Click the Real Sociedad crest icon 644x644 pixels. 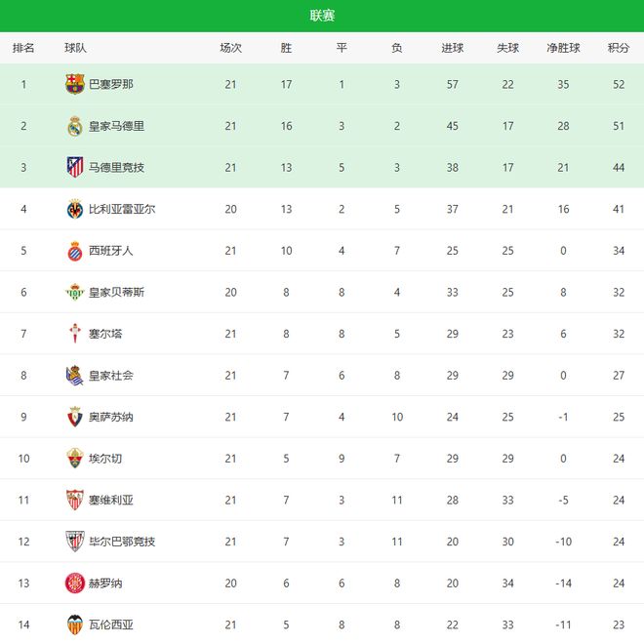pyautogui.click(x=75, y=376)
